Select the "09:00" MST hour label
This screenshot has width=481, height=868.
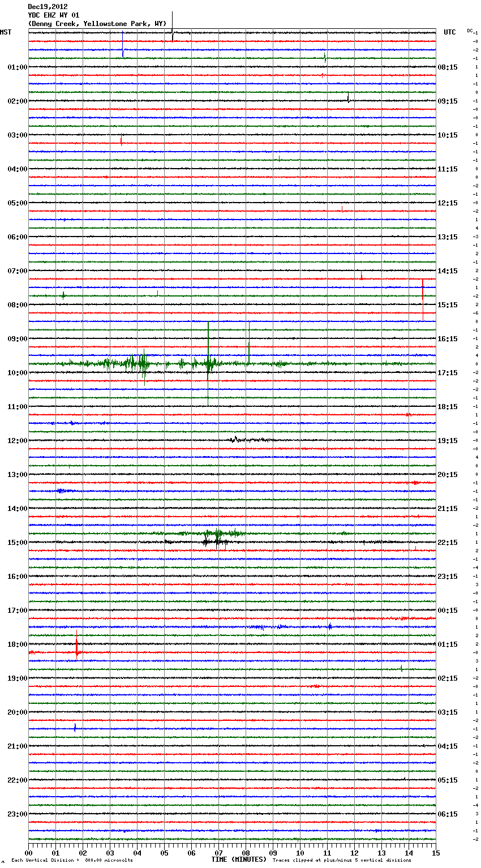(x=18, y=339)
